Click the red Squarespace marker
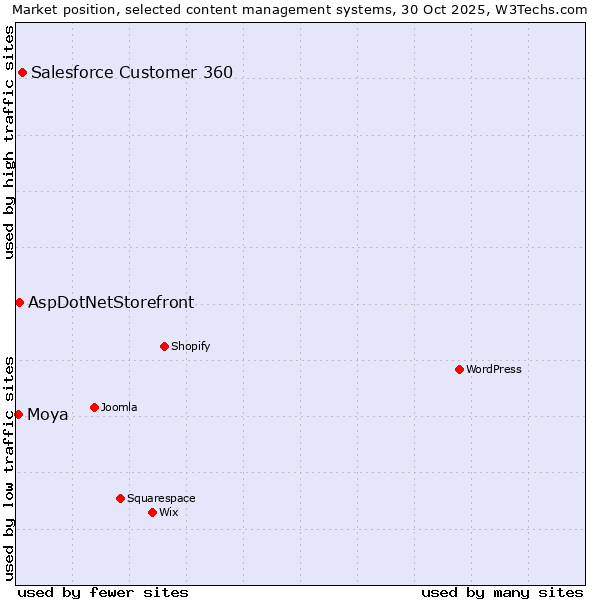 [120, 498]
